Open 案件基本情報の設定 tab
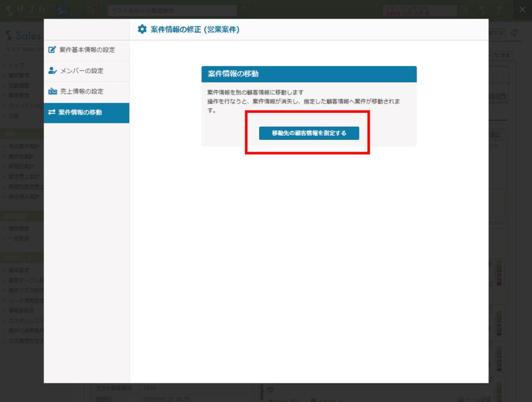Viewport: 532px width, 402px height. click(x=87, y=50)
